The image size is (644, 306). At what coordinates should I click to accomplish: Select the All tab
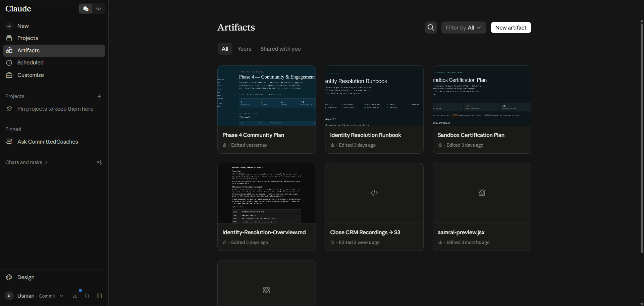225,49
